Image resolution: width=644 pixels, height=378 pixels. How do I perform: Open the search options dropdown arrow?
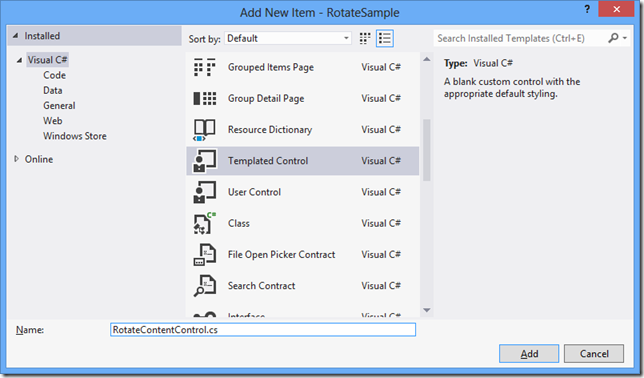coord(625,38)
